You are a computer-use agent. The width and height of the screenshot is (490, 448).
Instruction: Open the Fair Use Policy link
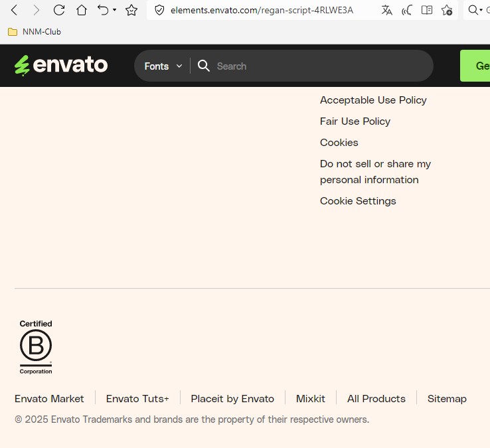coord(355,121)
